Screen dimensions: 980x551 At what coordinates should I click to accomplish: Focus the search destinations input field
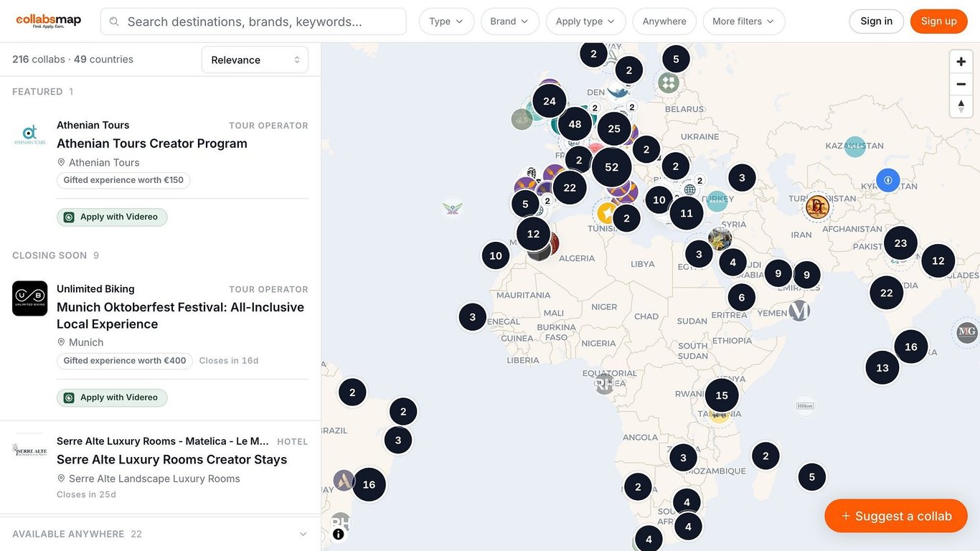pos(253,22)
